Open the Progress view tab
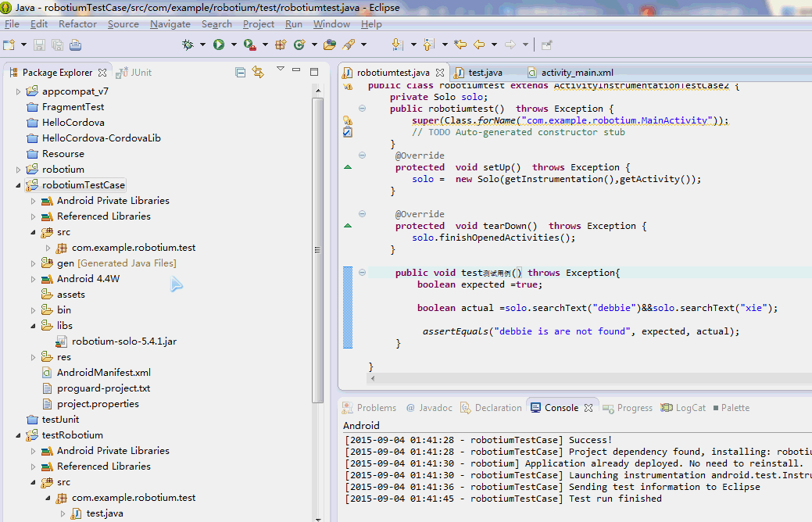 628,408
